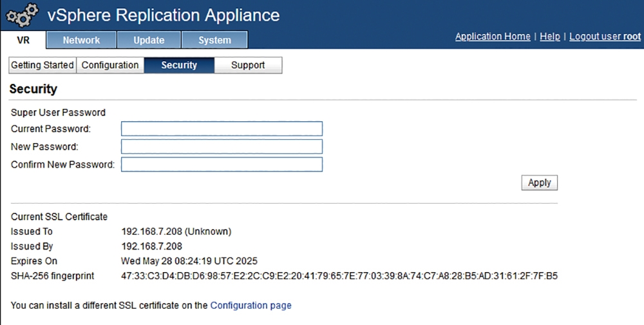Select the Configuration sub-tab
The image size is (644, 325).
pos(110,65)
